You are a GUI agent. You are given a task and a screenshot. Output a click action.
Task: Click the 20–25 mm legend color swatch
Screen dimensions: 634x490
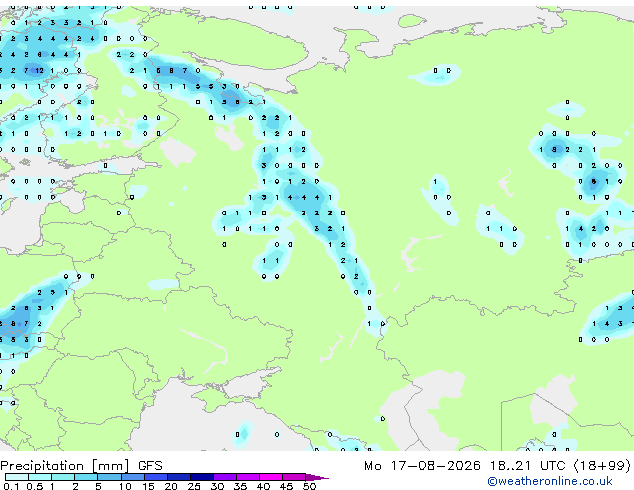point(179,477)
